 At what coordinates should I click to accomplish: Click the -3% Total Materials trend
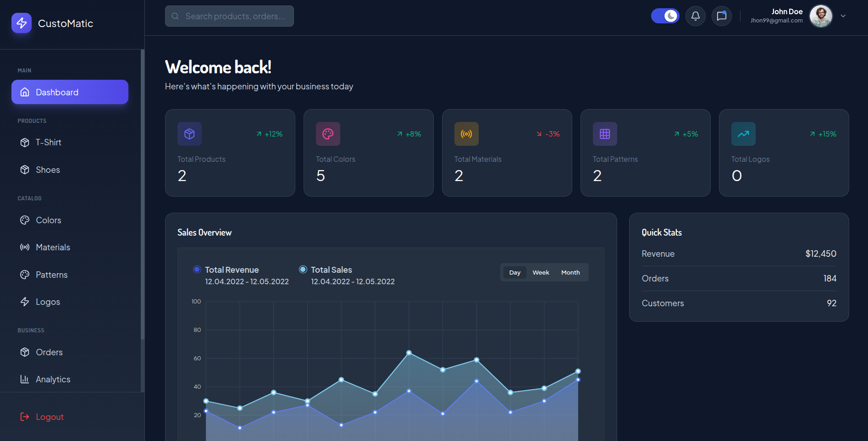(x=548, y=134)
